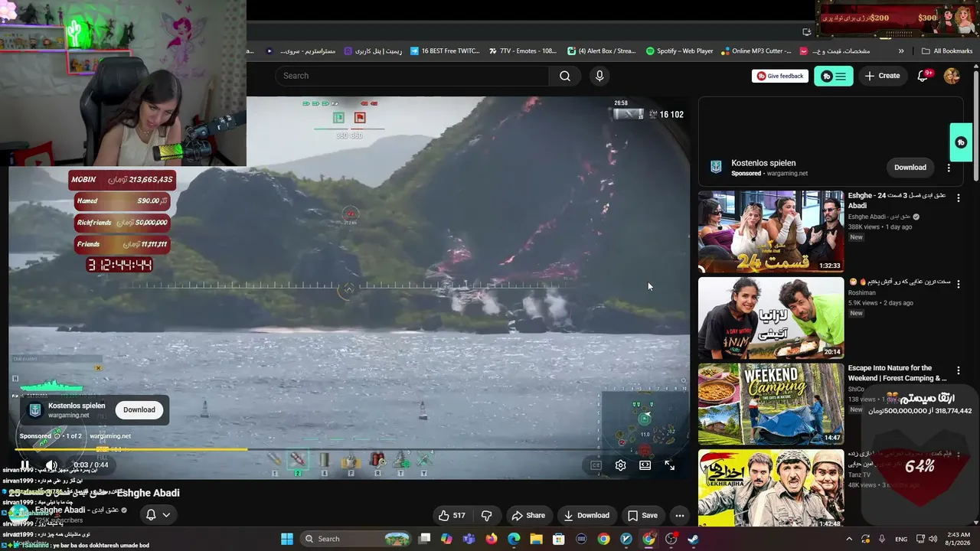Show more bookmarks with the double chevron
The height and width of the screenshot is (551, 980).
pos(901,51)
